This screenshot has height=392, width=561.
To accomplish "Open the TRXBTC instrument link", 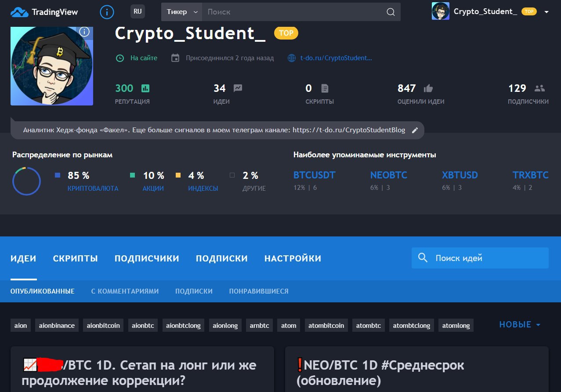I will [531, 175].
